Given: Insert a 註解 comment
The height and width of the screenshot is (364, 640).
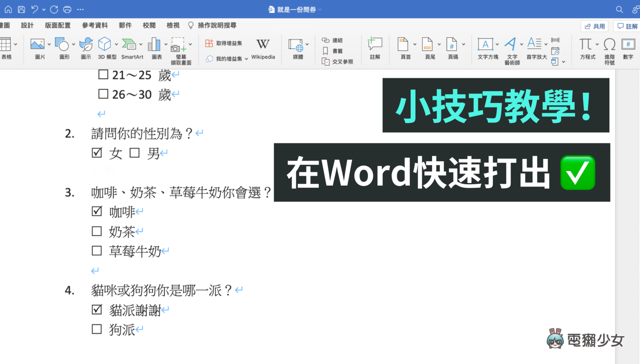Looking at the screenshot, I should tap(375, 49).
